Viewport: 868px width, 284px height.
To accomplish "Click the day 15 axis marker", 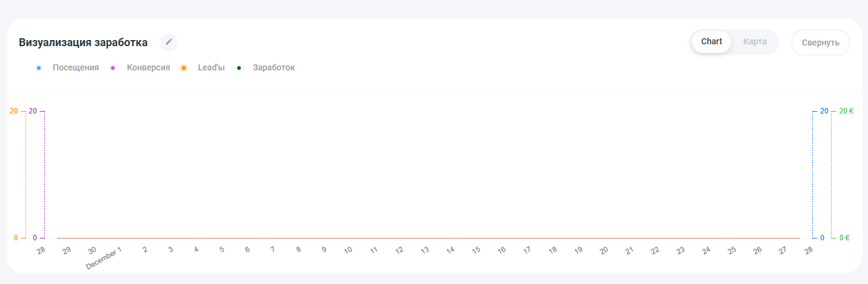I will click(x=476, y=249).
